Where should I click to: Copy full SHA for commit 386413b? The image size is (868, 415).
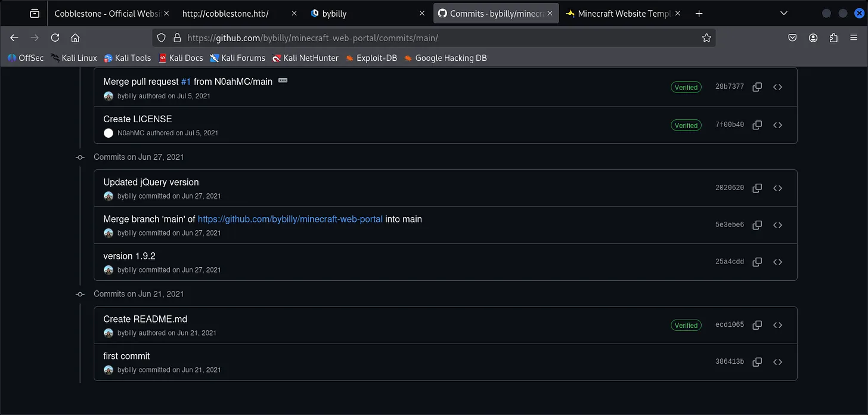[x=757, y=362]
